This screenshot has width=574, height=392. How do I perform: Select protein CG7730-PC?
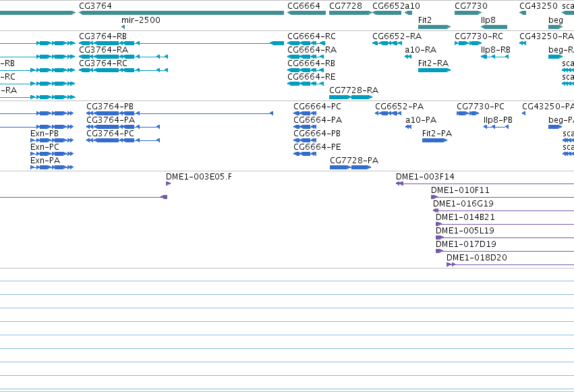(x=467, y=113)
